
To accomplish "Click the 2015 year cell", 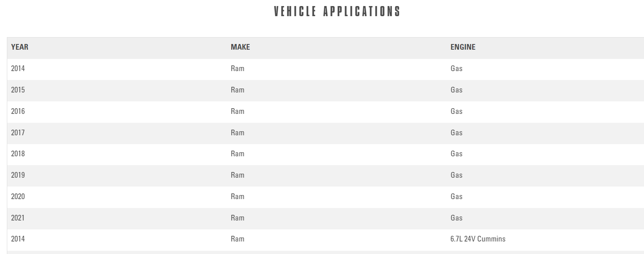I will pyautogui.click(x=18, y=90).
